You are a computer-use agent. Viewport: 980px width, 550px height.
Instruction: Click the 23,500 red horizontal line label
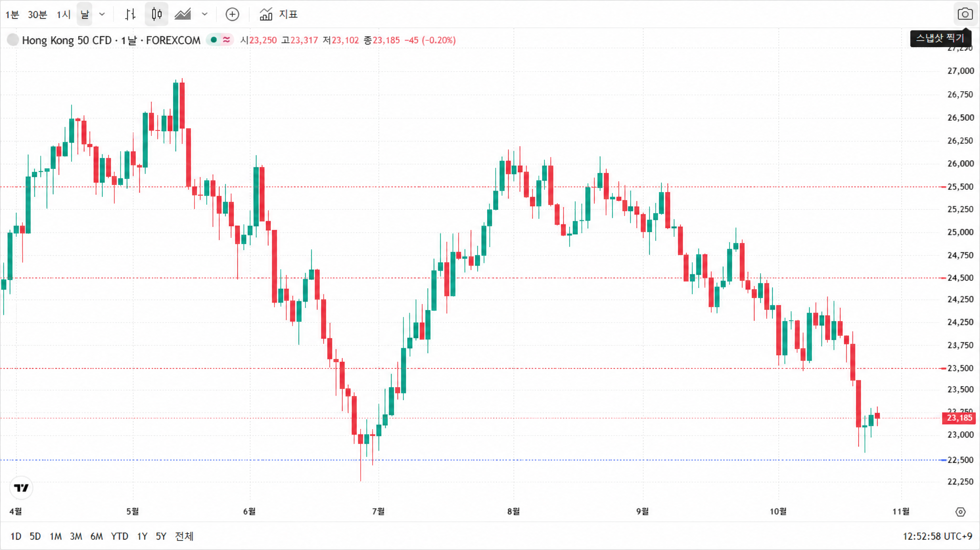(960, 368)
